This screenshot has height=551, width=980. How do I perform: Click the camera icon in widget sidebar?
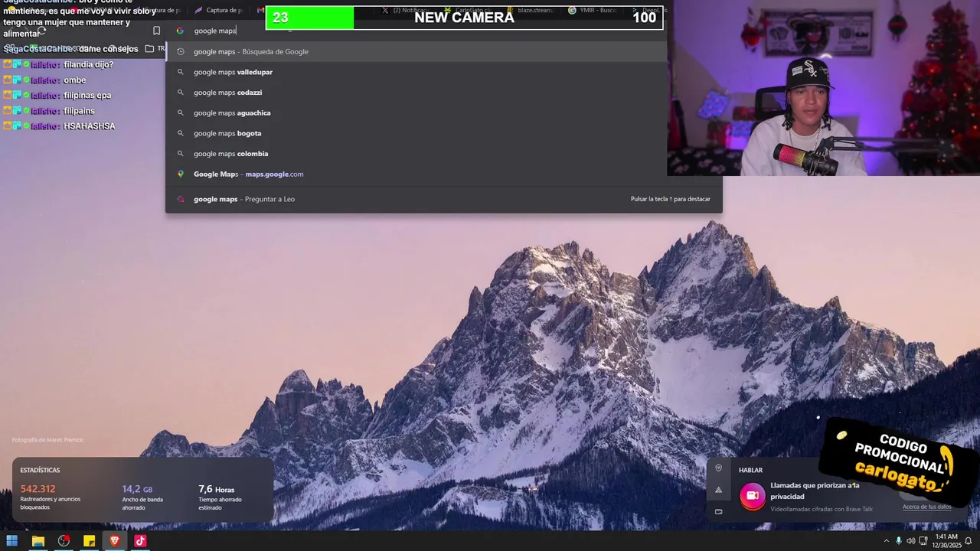(718, 511)
